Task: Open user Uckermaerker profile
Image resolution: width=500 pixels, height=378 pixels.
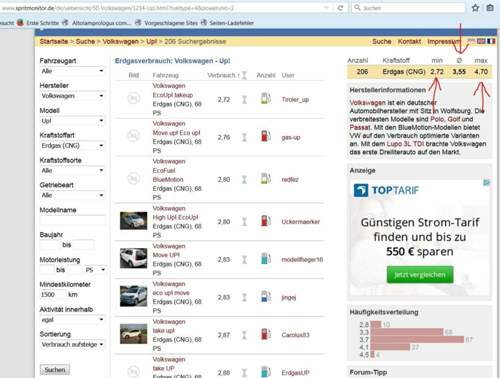Action: click(301, 222)
